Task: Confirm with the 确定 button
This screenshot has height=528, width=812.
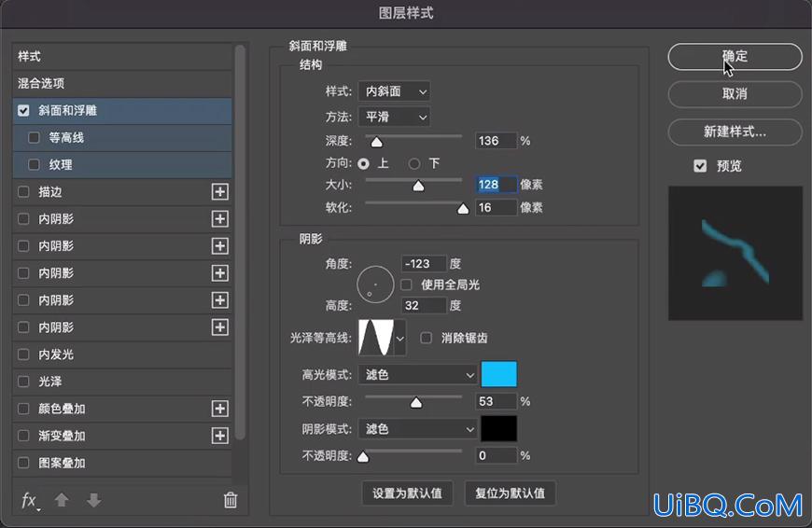Action: tap(735, 56)
